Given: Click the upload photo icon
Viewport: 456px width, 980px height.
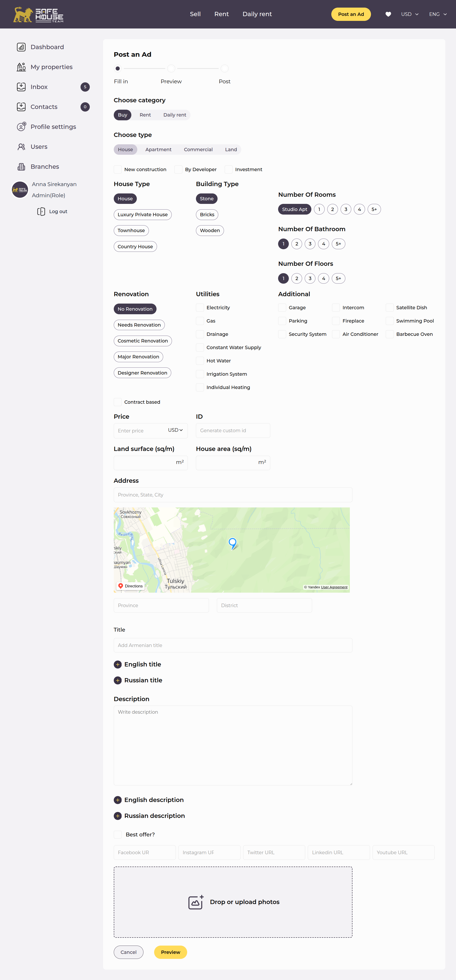Looking at the screenshot, I should coord(196,902).
